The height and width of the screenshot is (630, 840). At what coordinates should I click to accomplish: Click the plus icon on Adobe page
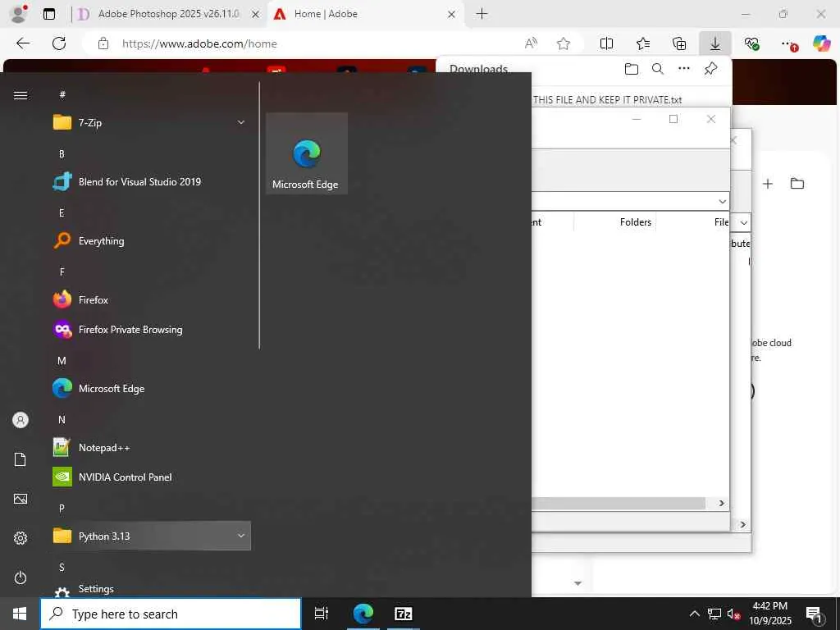coord(768,184)
